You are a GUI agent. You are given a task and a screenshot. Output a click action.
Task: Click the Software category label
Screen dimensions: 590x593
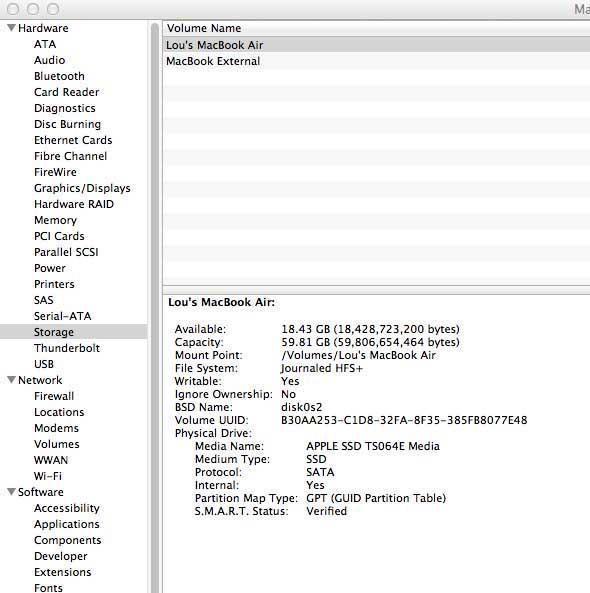click(41, 492)
